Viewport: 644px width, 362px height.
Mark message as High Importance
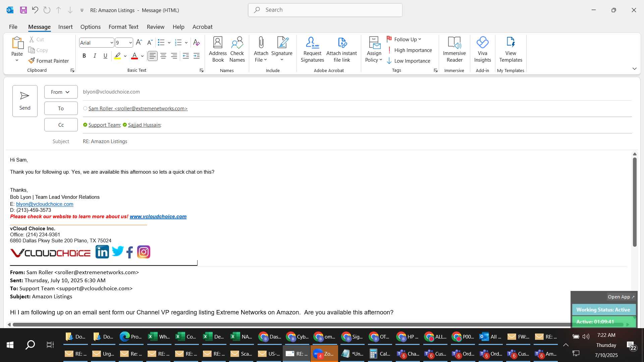click(409, 50)
